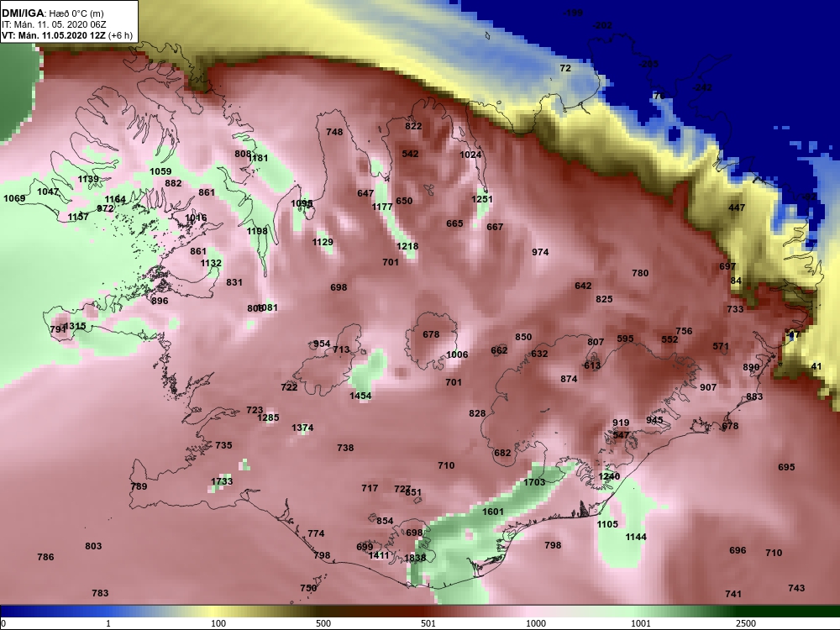Click the map value 1006
The height and width of the screenshot is (630, 840).
tap(458, 354)
